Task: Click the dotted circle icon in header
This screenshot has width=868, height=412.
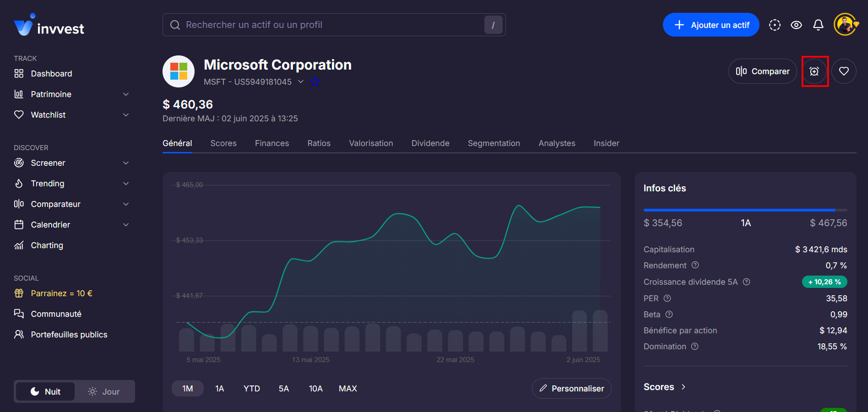Action: [x=775, y=25]
